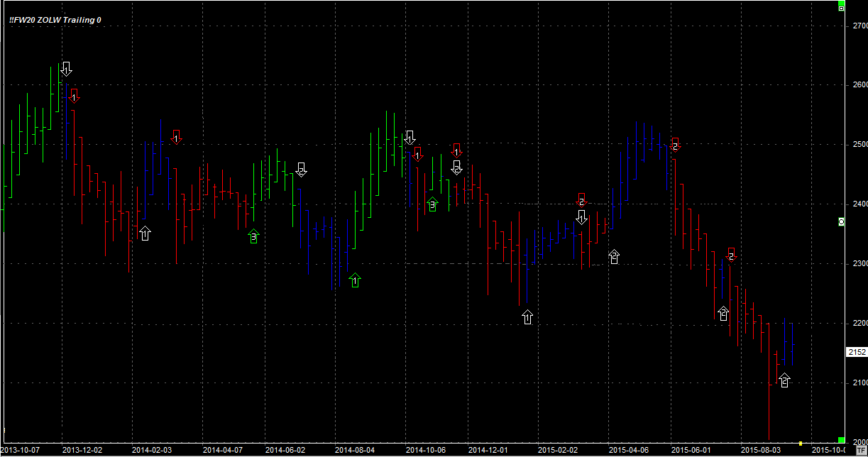The height and width of the screenshot is (457, 868).
Task: Click the green square at bottom-right of chart
Action: [842, 440]
